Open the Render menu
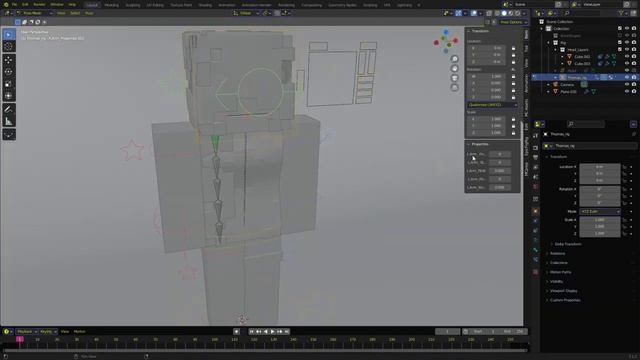The height and width of the screenshot is (360, 640). pyautogui.click(x=39, y=4)
